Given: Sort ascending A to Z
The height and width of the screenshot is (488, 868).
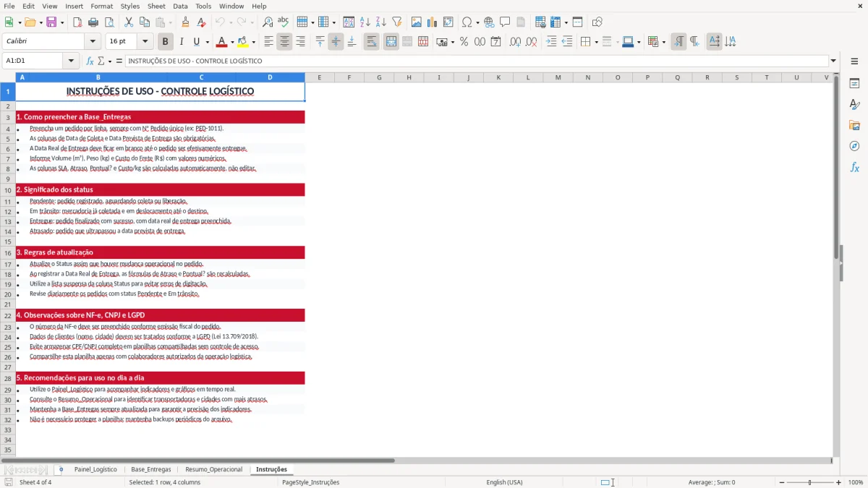Looking at the screenshot, I should (365, 22).
